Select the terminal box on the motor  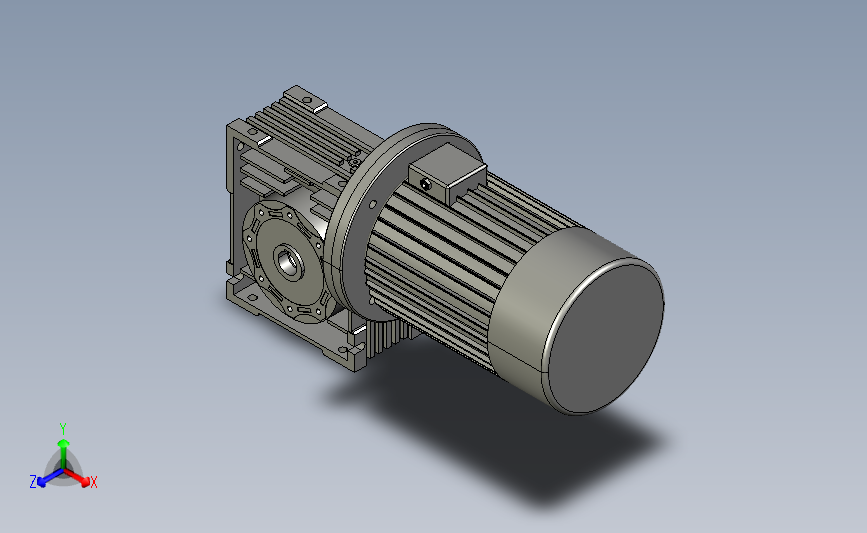[x=447, y=173]
